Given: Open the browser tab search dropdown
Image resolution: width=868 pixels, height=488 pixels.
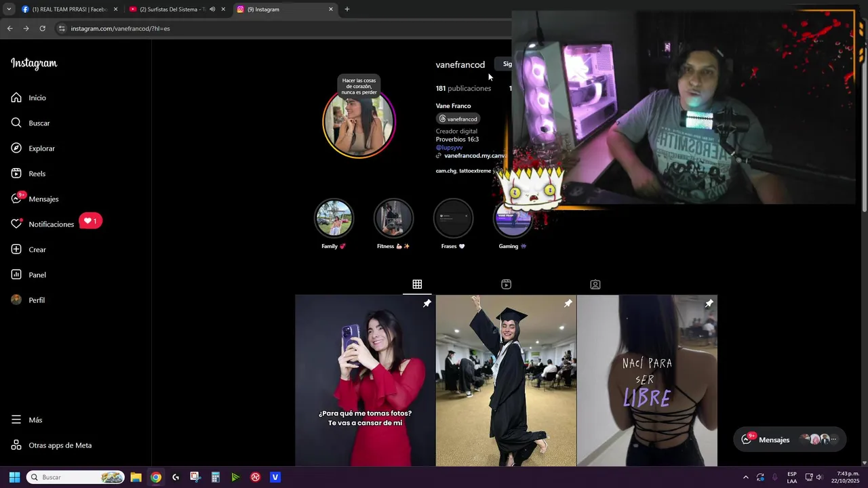Looking at the screenshot, I should [9, 9].
